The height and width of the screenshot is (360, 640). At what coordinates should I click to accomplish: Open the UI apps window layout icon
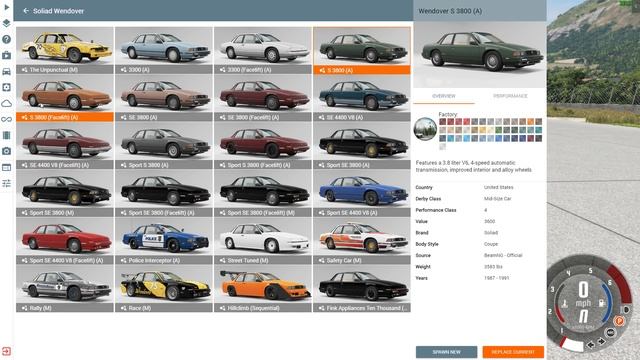pyautogui.click(x=7, y=167)
